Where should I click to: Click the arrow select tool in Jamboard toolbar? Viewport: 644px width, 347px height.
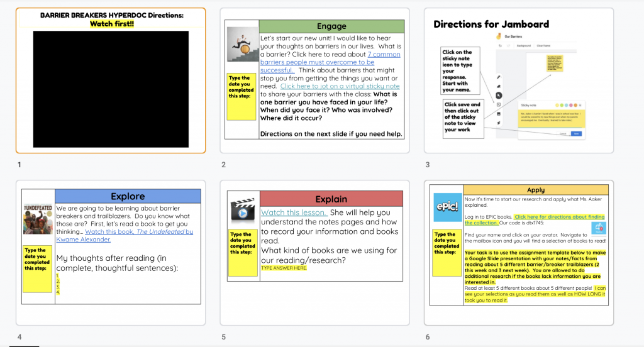click(499, 96)
